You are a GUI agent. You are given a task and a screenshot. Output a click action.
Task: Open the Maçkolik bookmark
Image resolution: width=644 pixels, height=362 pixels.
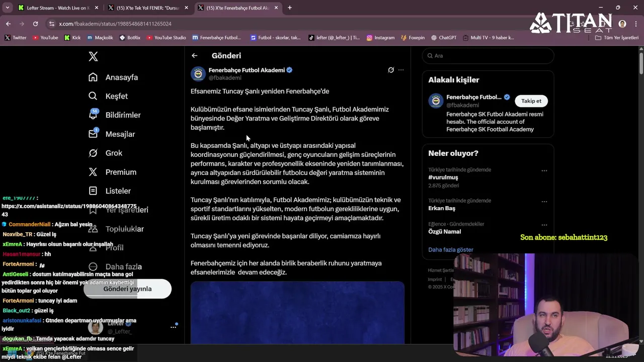click(x=100, y=38)
